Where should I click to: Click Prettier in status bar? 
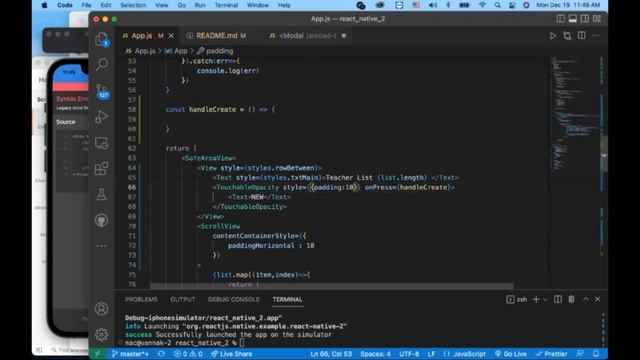click(551, 353)
